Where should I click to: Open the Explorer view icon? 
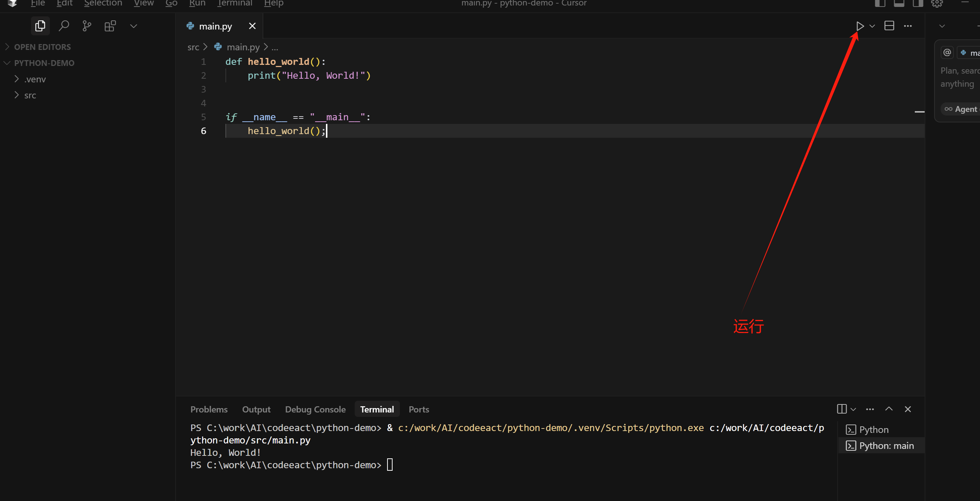[x=40, y=26]
